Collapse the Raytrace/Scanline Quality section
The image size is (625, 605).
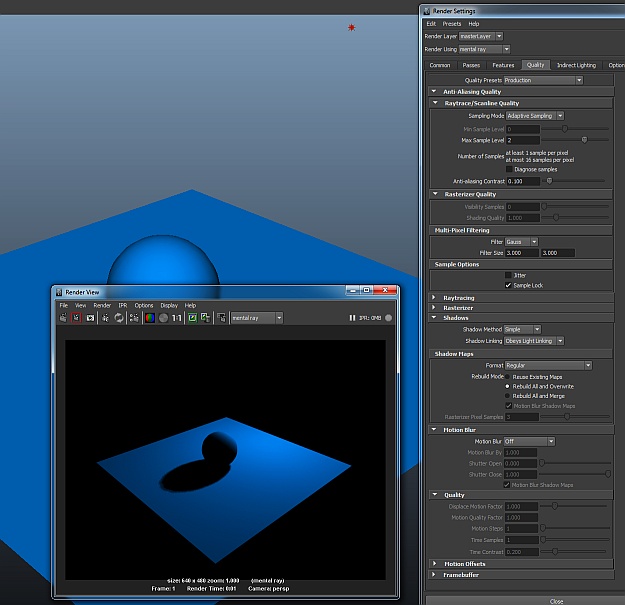coord(435,103)
